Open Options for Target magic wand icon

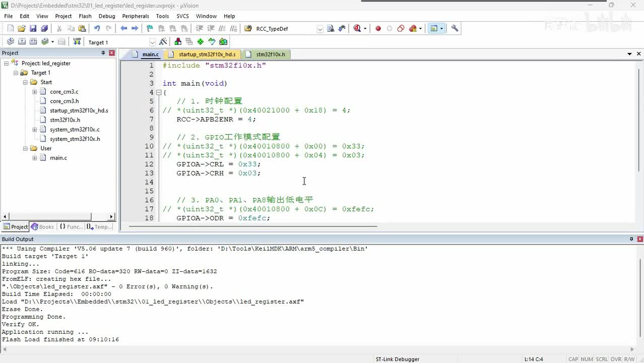[x=163, y=42]
